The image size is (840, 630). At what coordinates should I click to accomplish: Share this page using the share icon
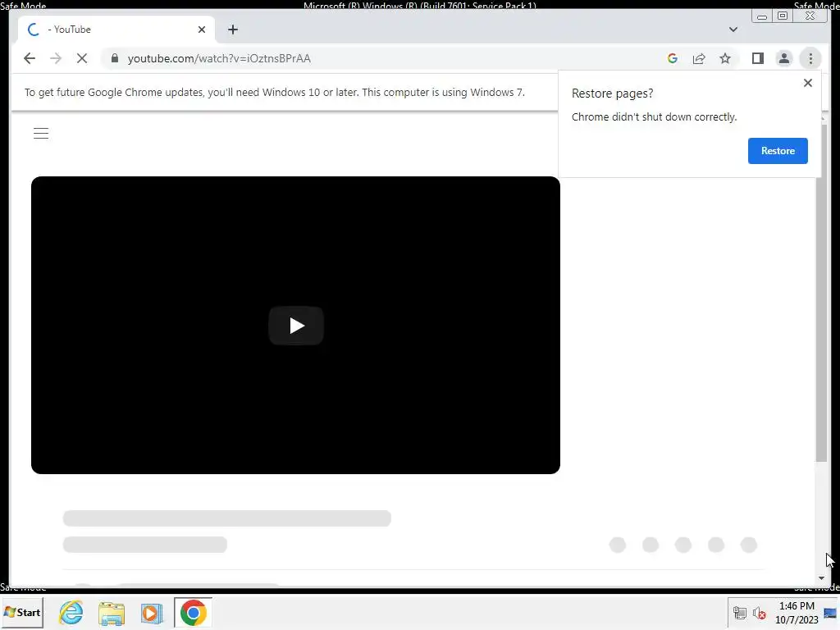click(699, 58)
